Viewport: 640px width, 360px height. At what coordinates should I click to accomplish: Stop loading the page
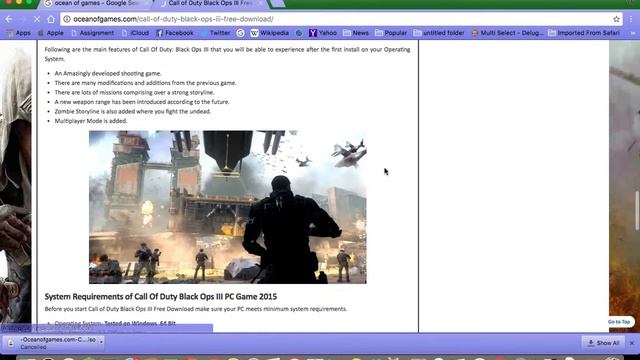tap(36, 19)
